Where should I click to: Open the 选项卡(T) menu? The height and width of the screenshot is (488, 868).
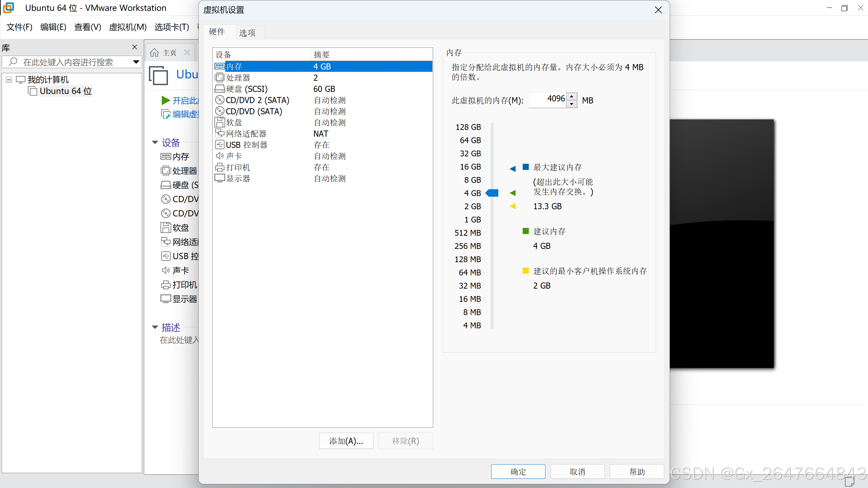click(172, 27)
